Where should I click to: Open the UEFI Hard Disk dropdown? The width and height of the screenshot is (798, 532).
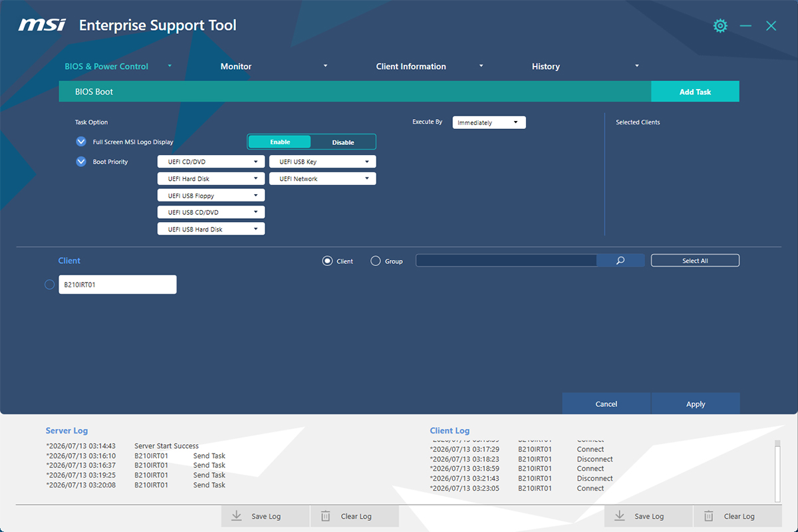(x=211, y=179)
